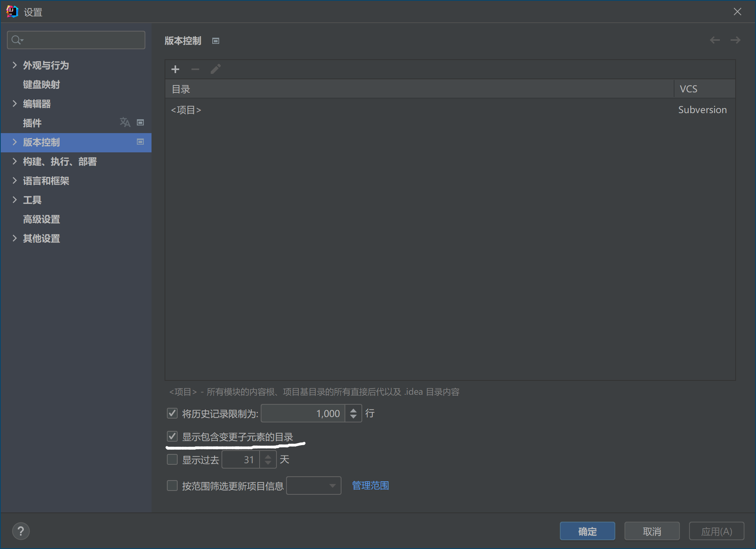
Task: Expand the 编辑器 settings section
Action: point(15,103)
